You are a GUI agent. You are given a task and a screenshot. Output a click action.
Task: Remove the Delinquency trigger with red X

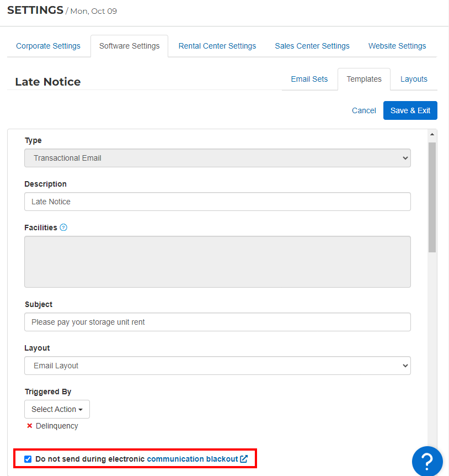click(29, 426)
